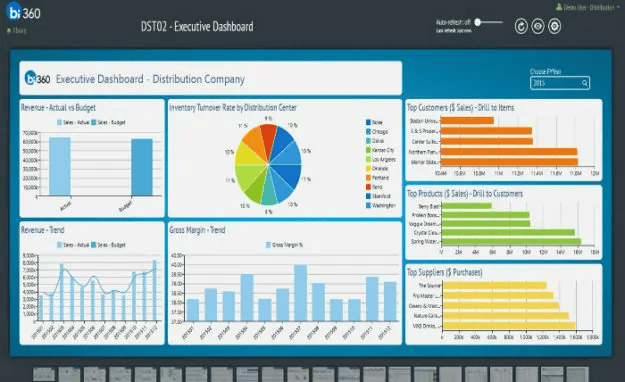625x382 pixels.
Task: Open the Choose FYear combo box showing 2015
Action: 560,83
